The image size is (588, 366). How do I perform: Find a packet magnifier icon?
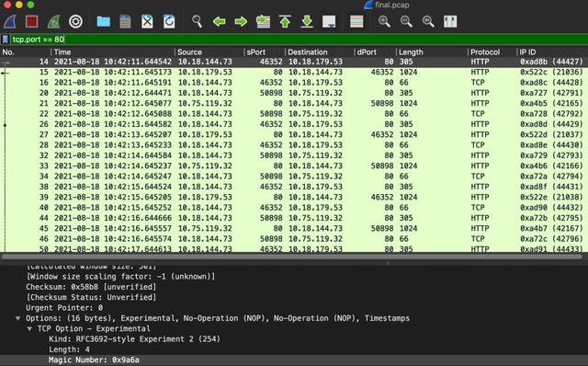pos(197,21)
